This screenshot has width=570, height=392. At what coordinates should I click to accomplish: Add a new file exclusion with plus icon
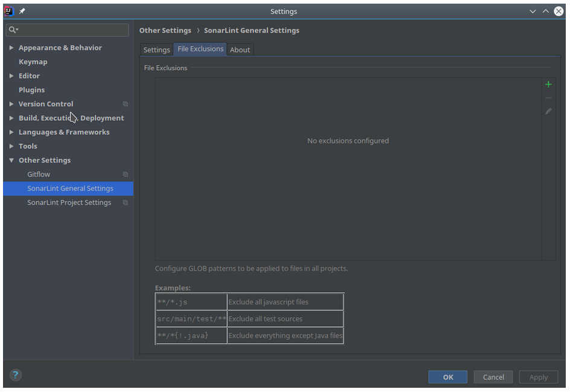(x=548, y=85)
